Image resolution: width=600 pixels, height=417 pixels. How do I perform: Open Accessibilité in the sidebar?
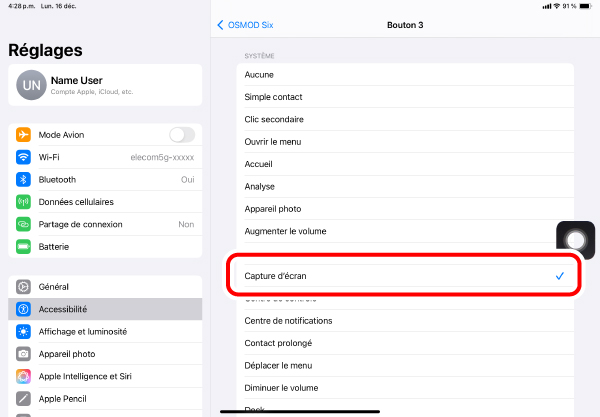(105, 309)
